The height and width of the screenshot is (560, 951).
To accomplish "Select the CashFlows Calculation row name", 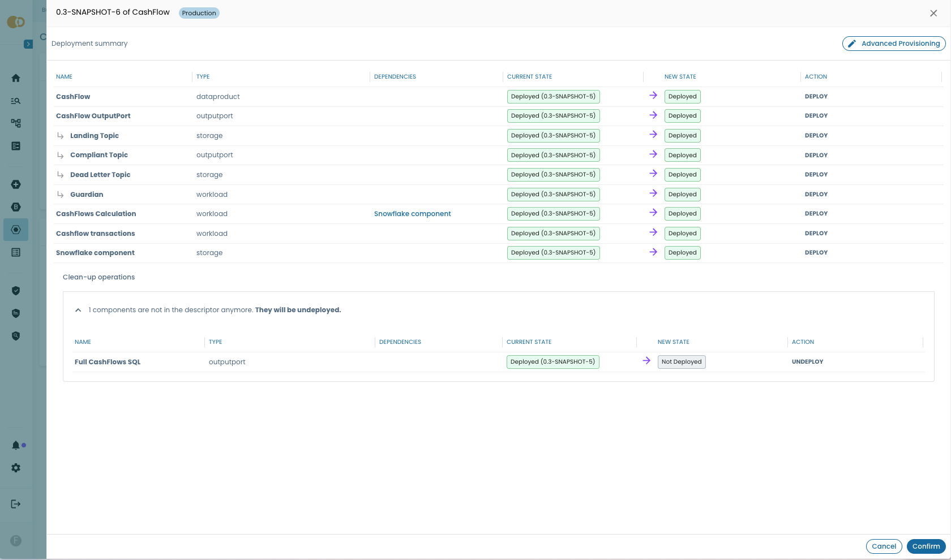I will coord(96,214).
